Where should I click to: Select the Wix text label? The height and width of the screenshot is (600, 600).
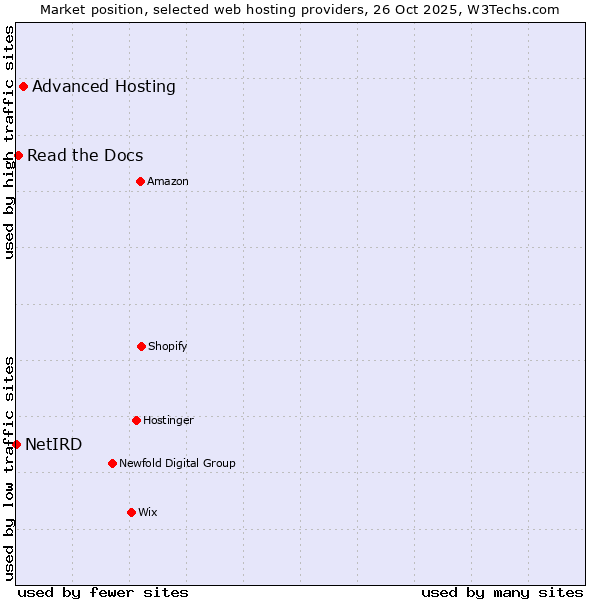147,512
